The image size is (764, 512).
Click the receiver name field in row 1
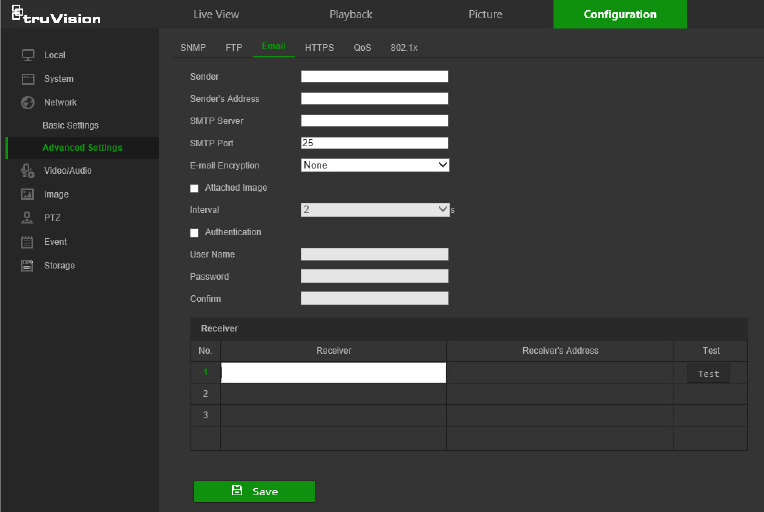[333, 373]
